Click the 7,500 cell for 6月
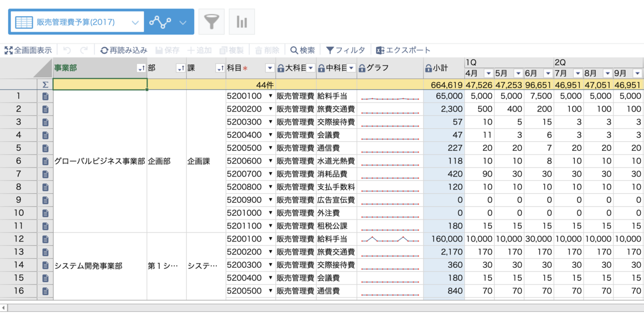The height and width of the screenshot is (314, 644). (539, 96)
